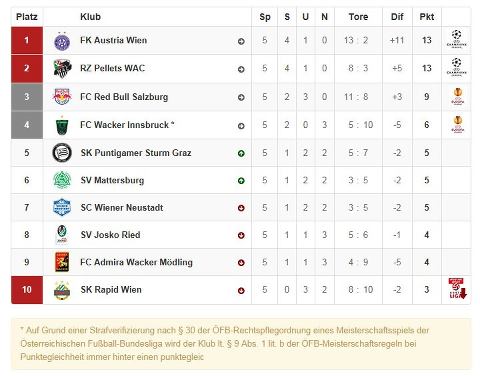The height and width of the screenshot is (376, 480).
Task: Sort table by the Pkt column header
Action: click(x=427, y=17)
